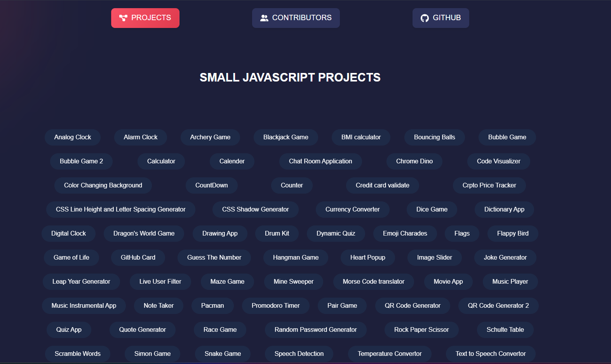Click the Promodoro Timer project
Image resolution: width=611 pixels, height=364 pixels.
275,306
